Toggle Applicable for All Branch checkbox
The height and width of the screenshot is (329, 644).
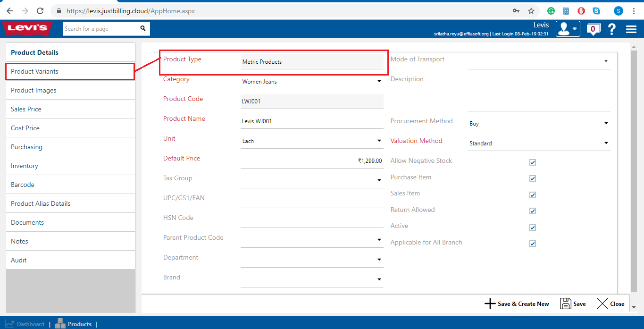pyautogui.click(x=533, y=244)
